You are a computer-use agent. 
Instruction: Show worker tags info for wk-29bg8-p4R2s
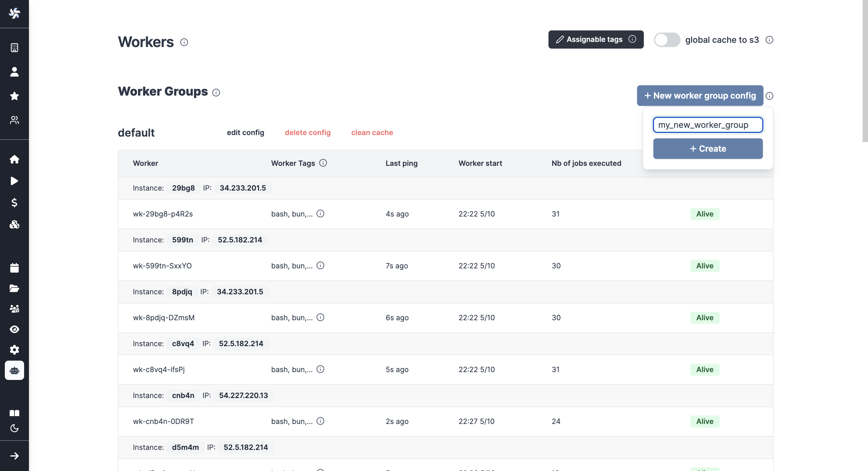click(x=320, y=213)
